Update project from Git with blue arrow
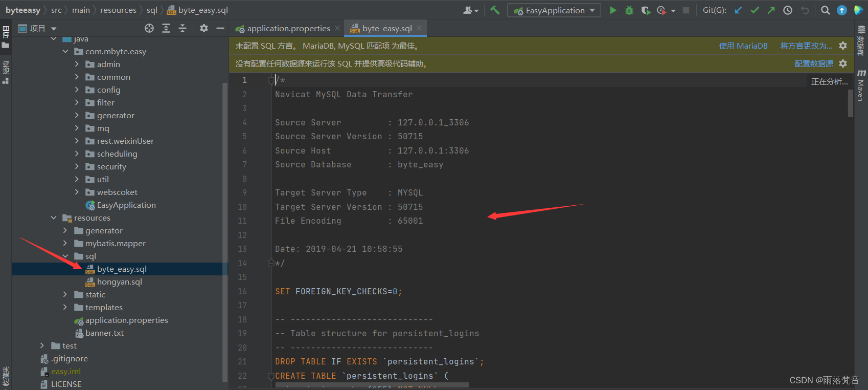 click(738, 10)
